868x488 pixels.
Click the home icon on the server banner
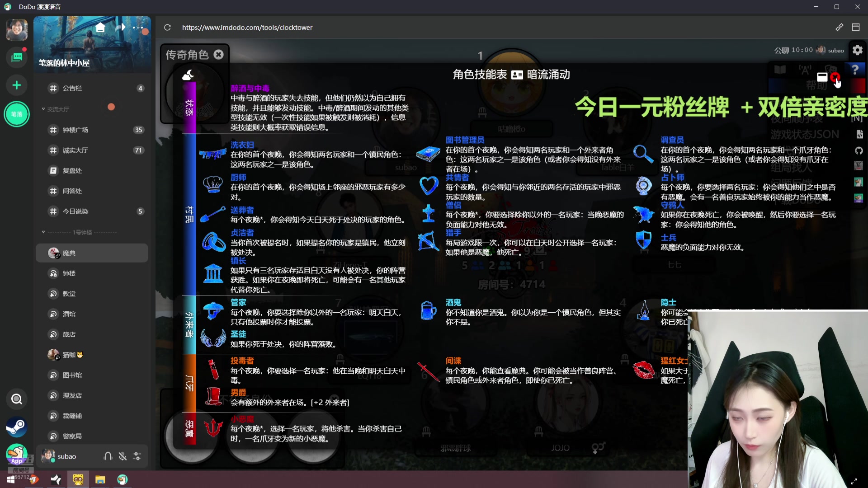[x=100, y=28]
